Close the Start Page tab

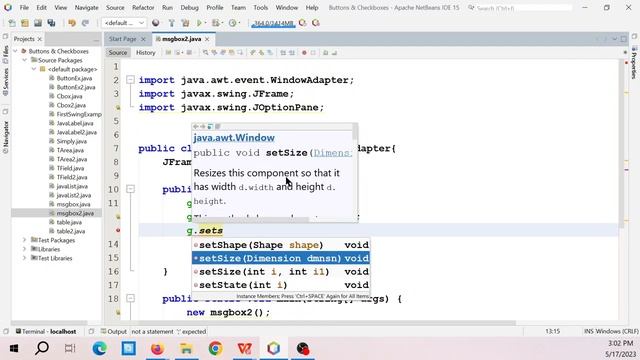point(143,39)
